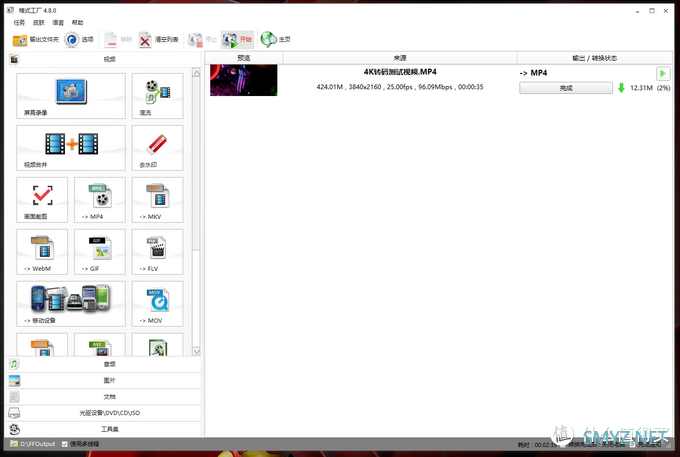Click the 耗时 00:02:35 elapsed time
Image resolution: width=680 pixels, height=457 pixels.
(x=538, y=445)
